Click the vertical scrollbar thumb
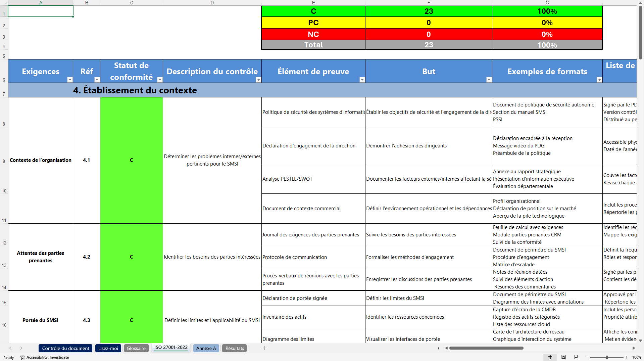 (x=640, y=32)
